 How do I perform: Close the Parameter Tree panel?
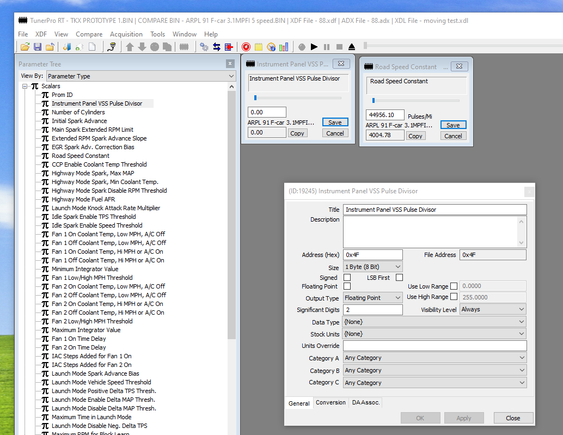tap(230, 64)
